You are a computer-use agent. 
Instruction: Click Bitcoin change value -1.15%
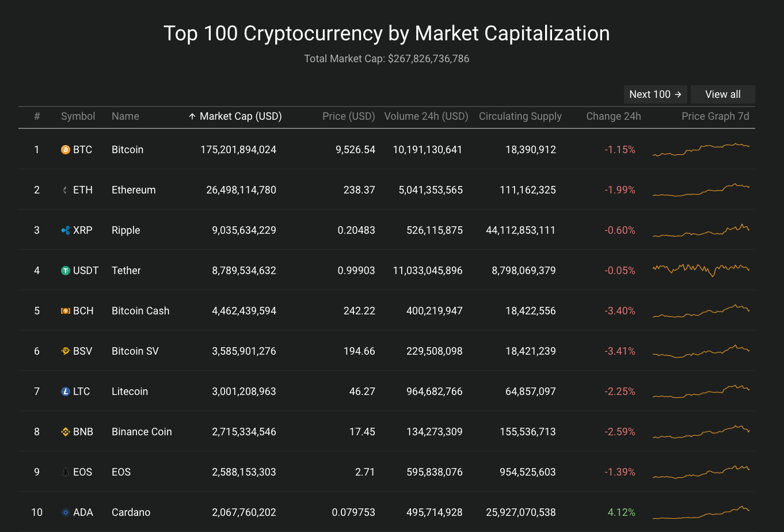click(x=620, y=150)
